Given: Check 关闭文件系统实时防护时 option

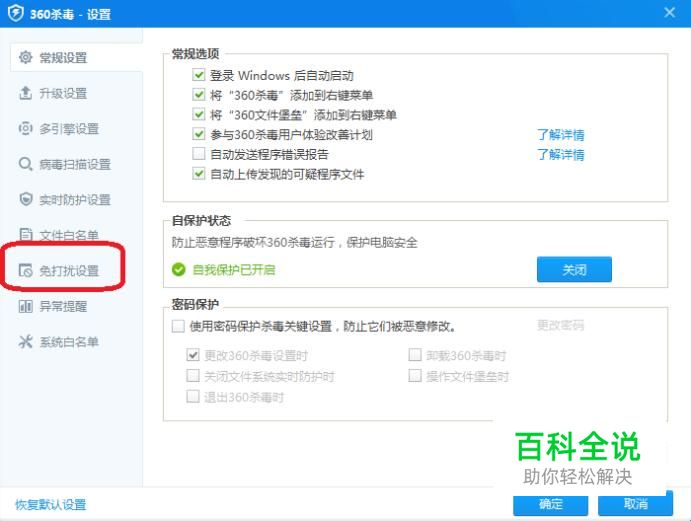Looking at the screenshot, I should click(x=193, y=376).
